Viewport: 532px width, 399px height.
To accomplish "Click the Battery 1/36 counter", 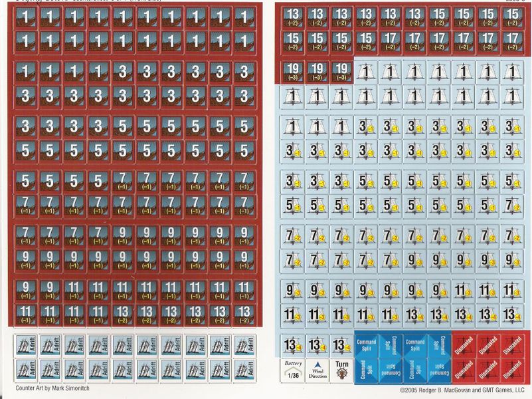I will pos(293,370).
